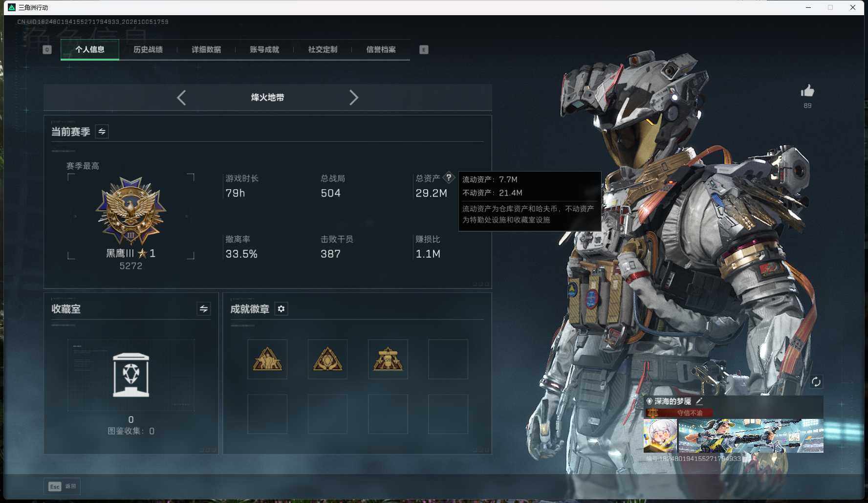Click the edit pencil next to 深海的梦魇

[699, 401]
